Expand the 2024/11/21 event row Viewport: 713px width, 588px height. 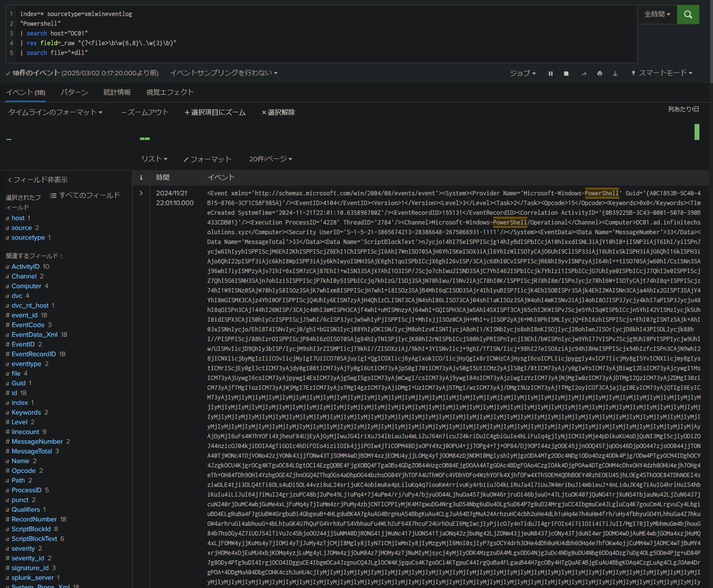coord(141,193)
